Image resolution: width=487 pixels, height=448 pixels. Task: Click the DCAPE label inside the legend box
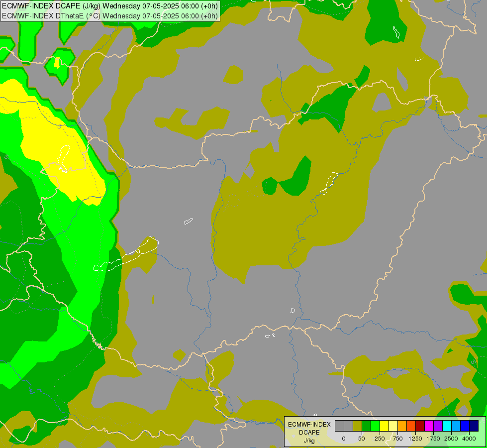[309, 433]
